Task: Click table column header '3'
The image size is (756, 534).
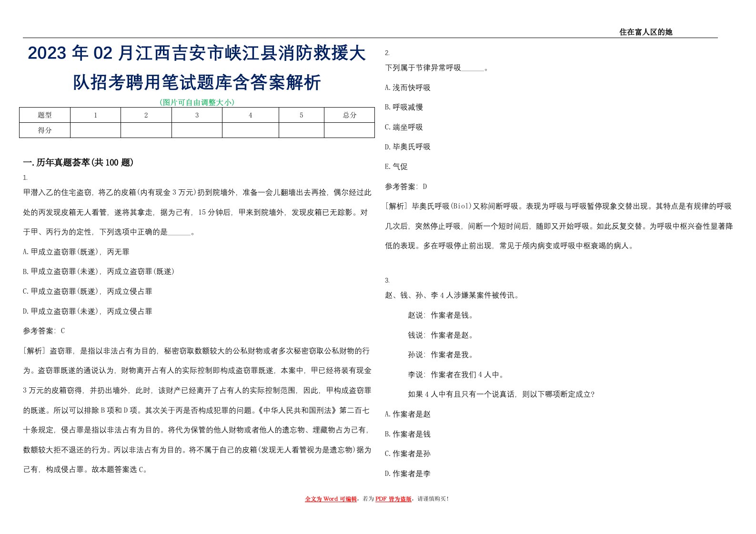Action: 197,115
